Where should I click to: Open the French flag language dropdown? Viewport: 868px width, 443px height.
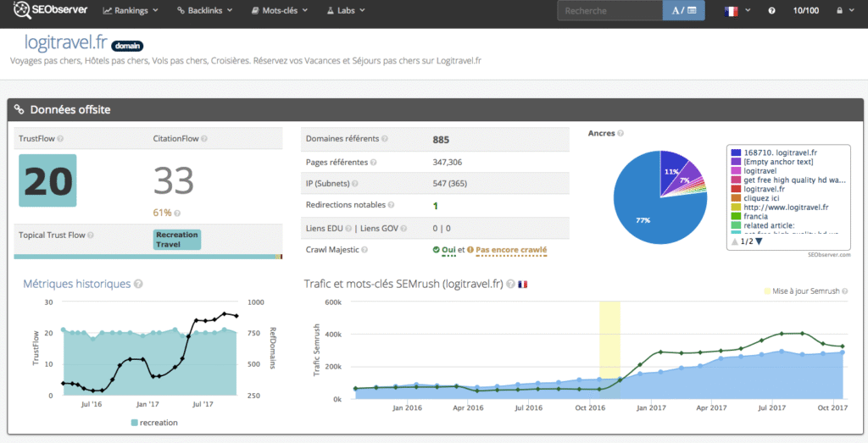736,11
